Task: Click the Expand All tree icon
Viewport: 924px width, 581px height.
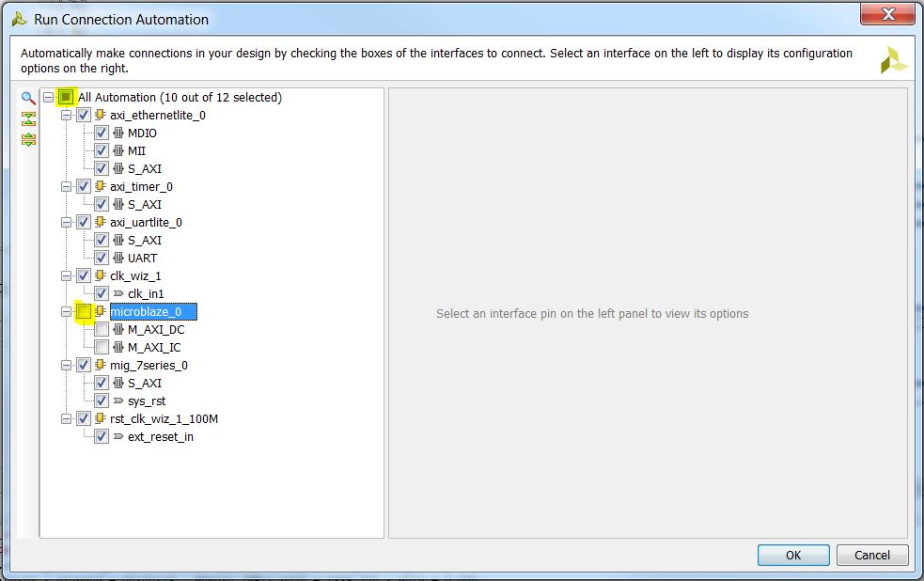Action: 28,140
